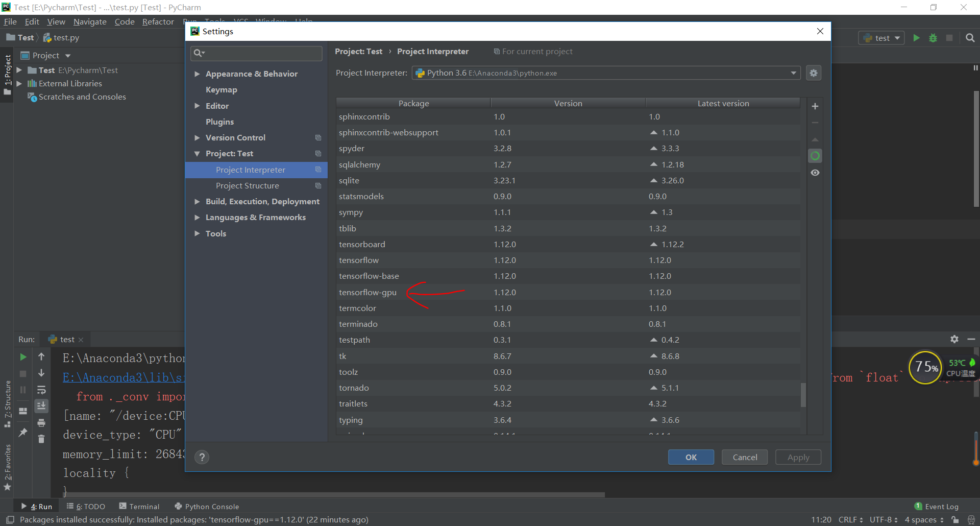
Task: Open Keymap settings
Action: pos(221,90)
